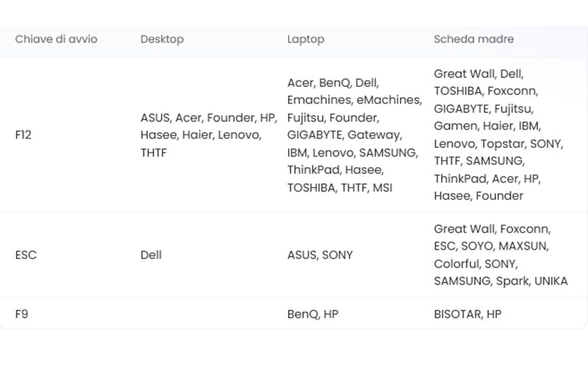Select the ESC boot key cell
The height and width of the screenshot is (368, 588).
click(x=26, y=255)
